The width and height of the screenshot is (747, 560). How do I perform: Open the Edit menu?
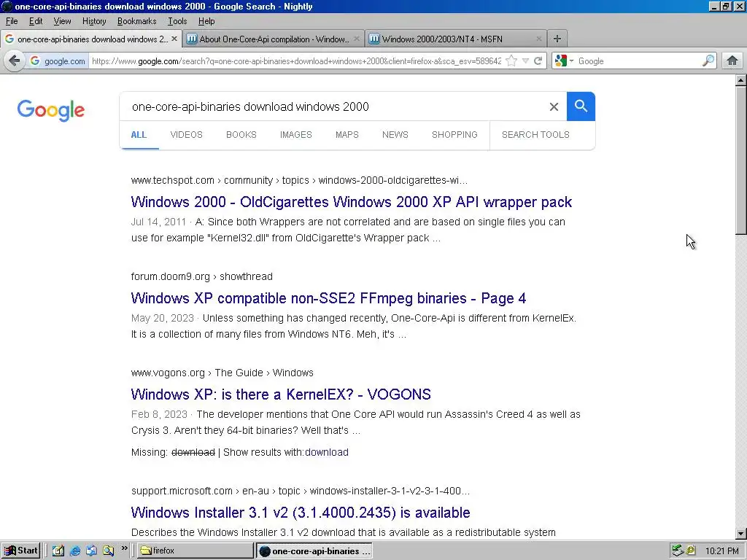pos(36,21)
